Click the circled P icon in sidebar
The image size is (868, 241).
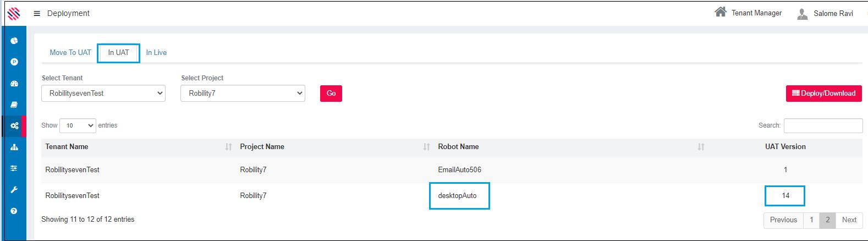click(14, 62)
